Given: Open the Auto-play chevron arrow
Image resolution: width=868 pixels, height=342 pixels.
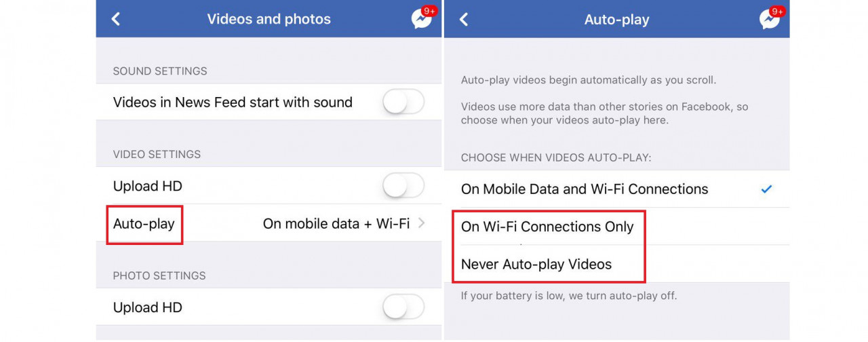Looking at the screenshot, I should tap(422, 223).
